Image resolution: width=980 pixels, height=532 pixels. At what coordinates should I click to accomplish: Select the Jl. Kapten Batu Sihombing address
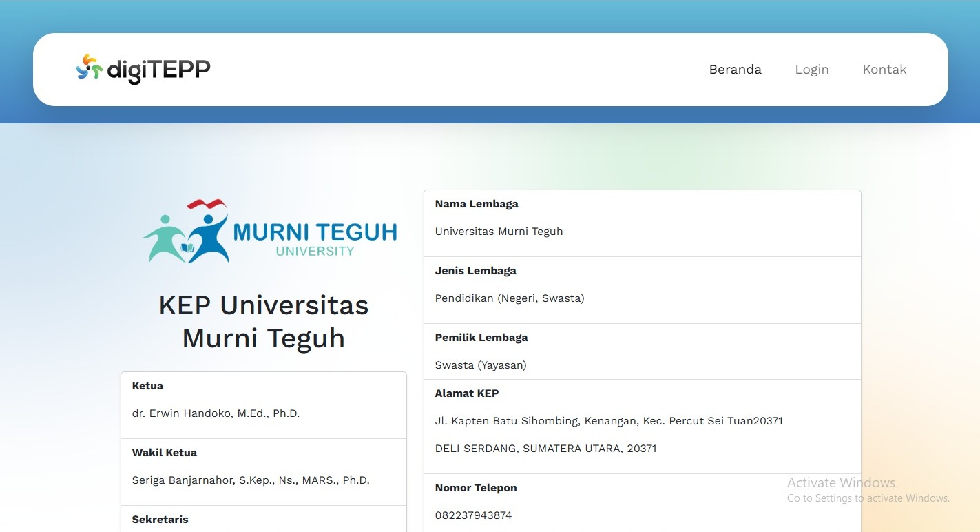608,421
